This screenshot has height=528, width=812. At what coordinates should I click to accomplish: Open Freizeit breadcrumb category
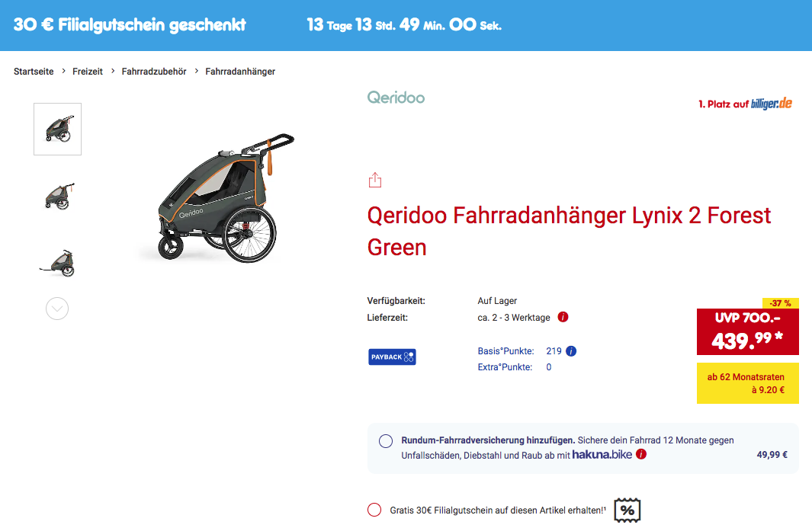(x=88, y=72)
